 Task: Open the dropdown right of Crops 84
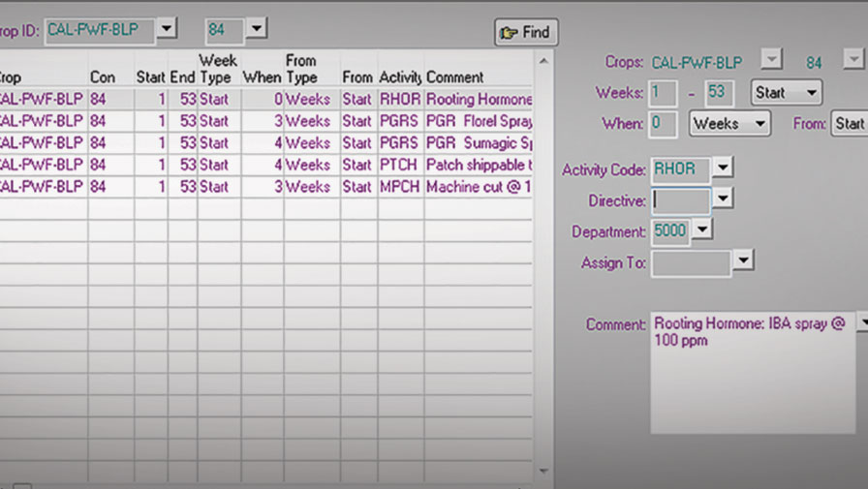click(x=854, y=58)
